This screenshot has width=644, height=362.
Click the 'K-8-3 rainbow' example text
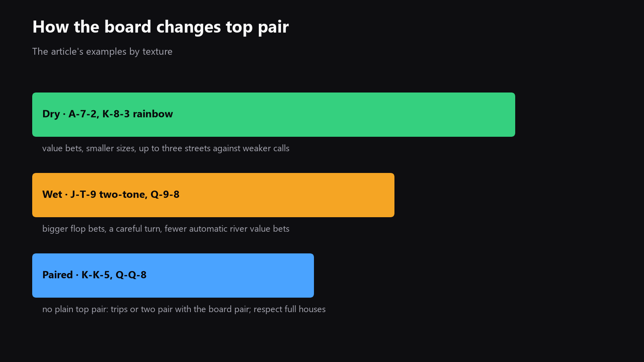(138, 114)
